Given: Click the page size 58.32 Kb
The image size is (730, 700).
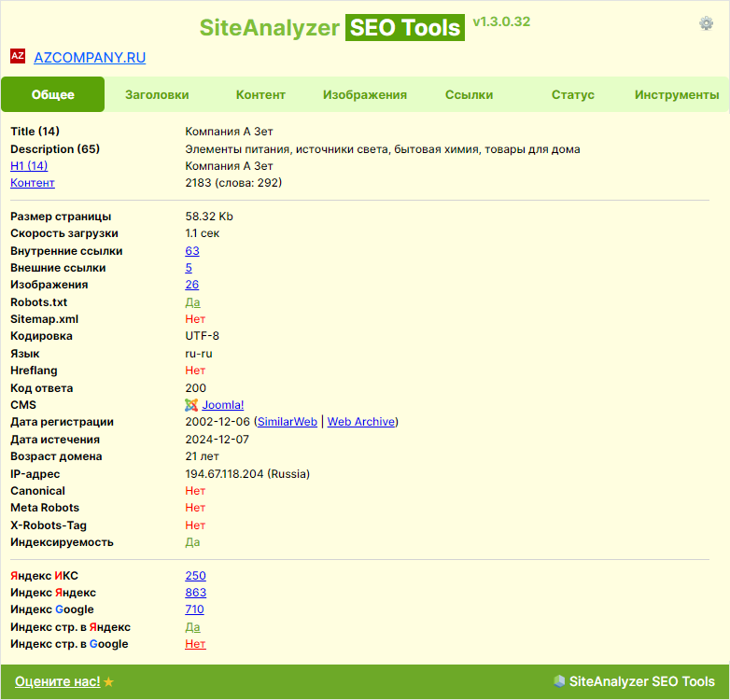Looking at the screenshot, I should pyautogui.click(x=209, y=217).
